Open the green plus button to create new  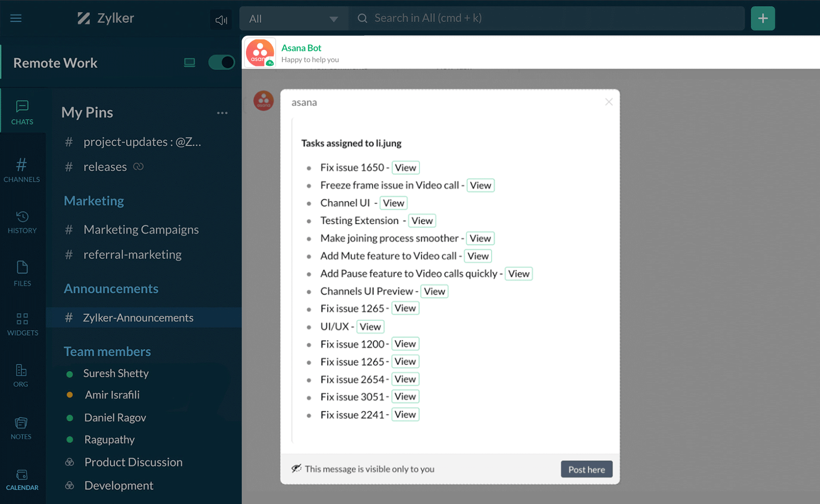(763, 18)
